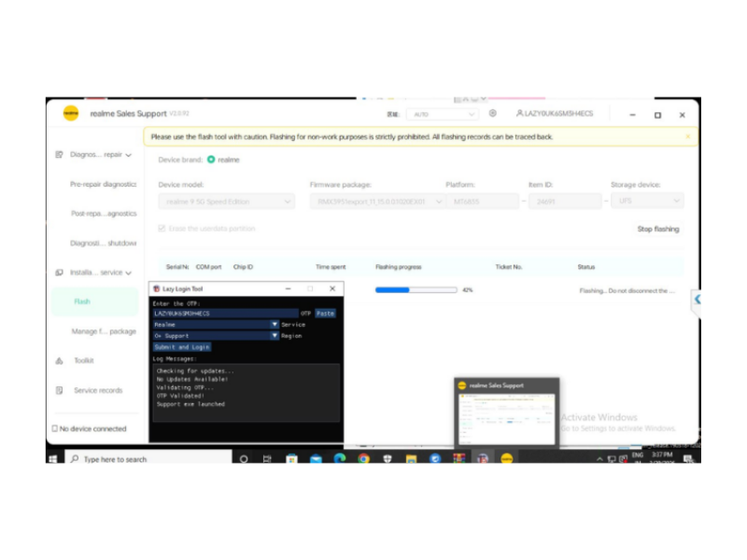Click the realme Sales Support preview thumbnail
The image size is (747, 560).
(507, 419)
